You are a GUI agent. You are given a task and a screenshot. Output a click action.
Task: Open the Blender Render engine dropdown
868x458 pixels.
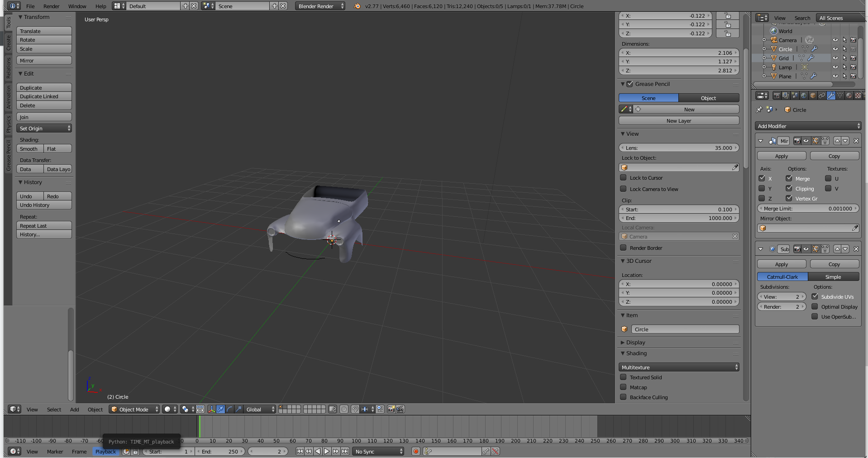pos(320,6)
